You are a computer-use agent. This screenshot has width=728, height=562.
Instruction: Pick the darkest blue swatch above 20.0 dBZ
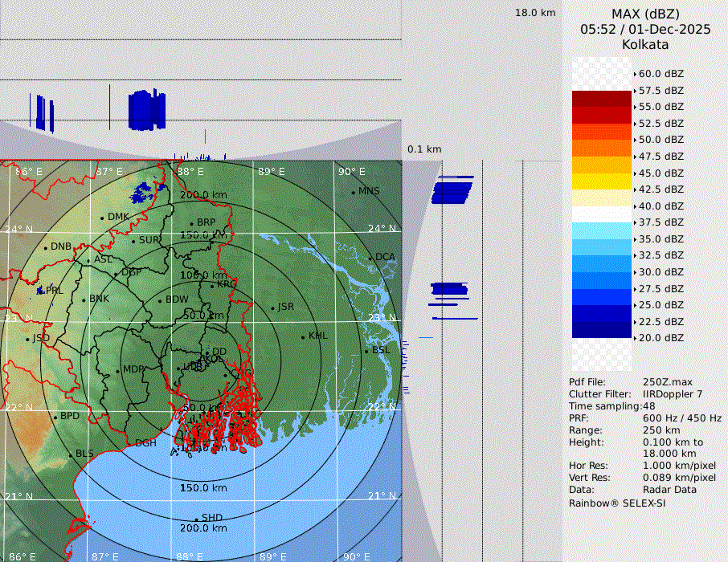click(601, 330)
